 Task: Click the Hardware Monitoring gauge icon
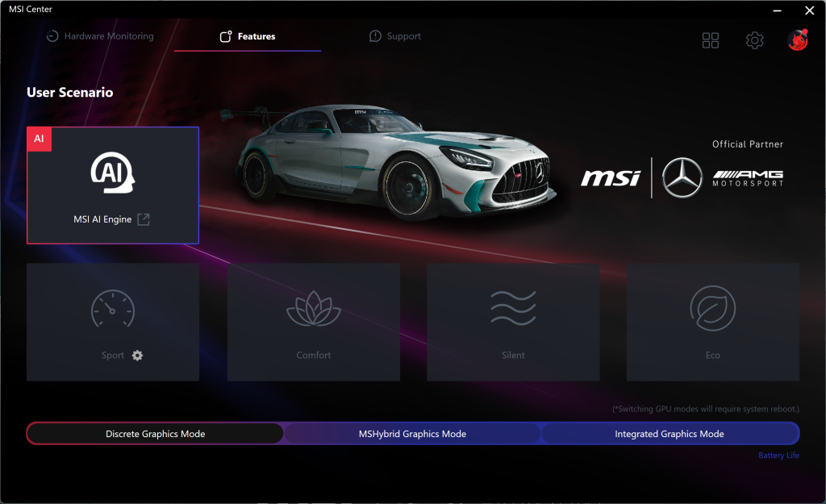[x=52, y=36]
